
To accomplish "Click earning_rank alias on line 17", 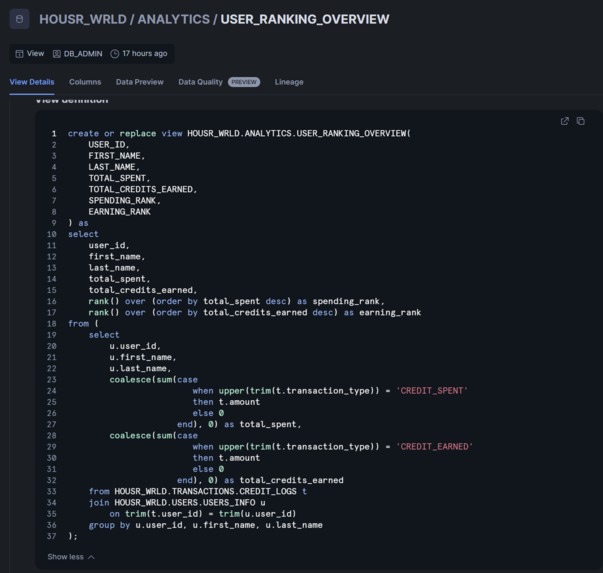I will tap(390, 312).
